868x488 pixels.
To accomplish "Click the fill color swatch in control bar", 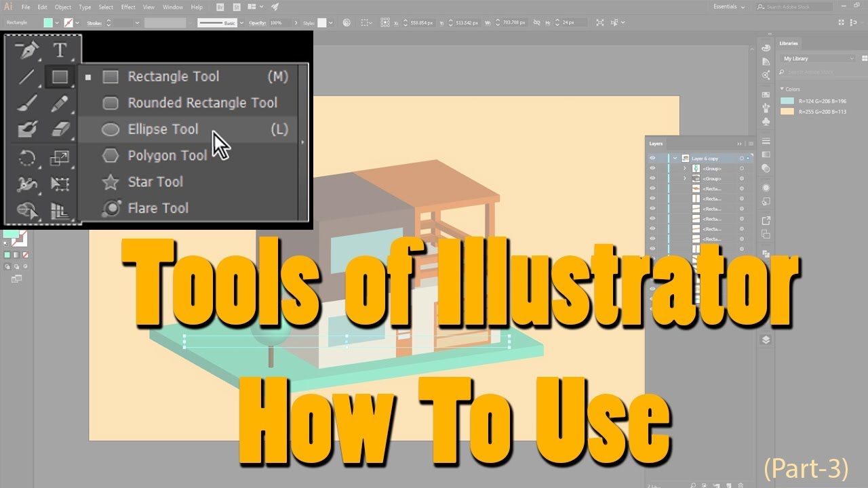I will [48, 22].
